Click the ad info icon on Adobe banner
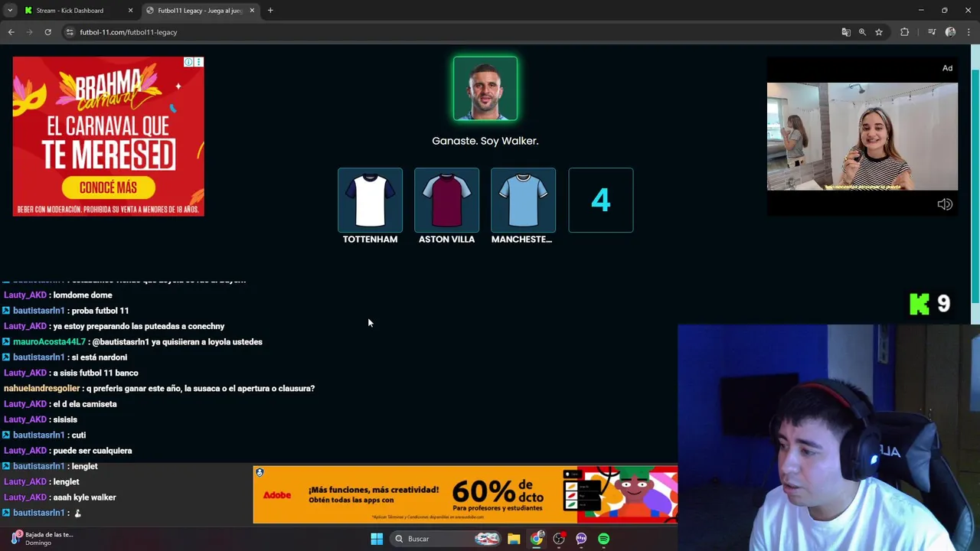 (260, 472)
